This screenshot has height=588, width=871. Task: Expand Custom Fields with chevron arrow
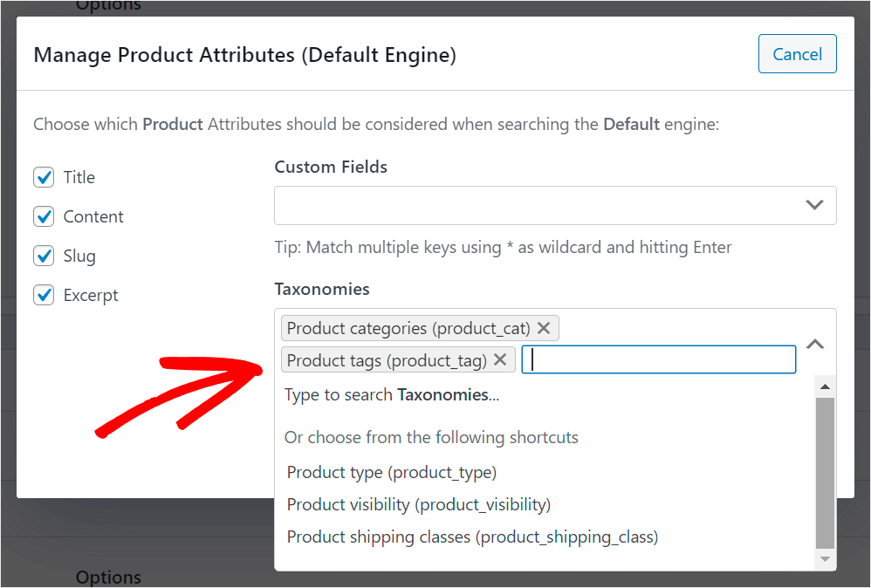click(x=814, y=205)
